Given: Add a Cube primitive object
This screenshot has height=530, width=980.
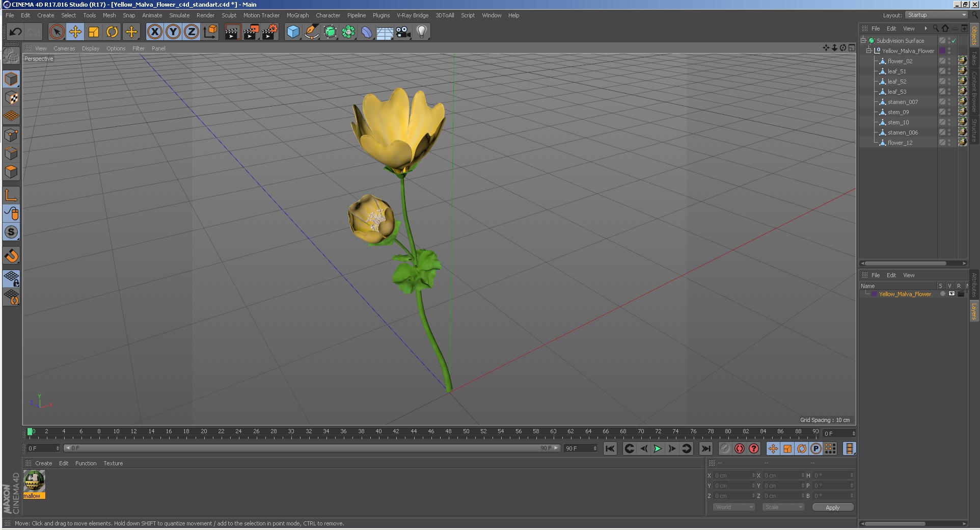Looking at the screenshot, I should [293, 32].
